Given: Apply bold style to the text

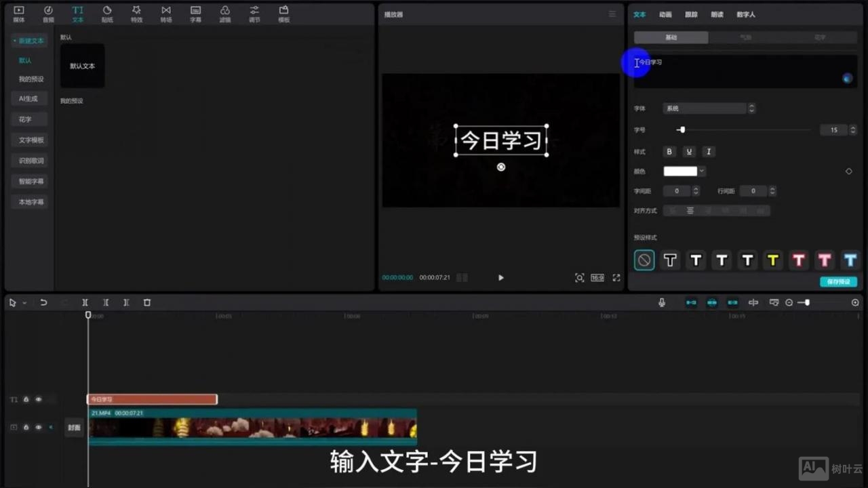Looking at the screenshot, I should (x=669, y=151).
